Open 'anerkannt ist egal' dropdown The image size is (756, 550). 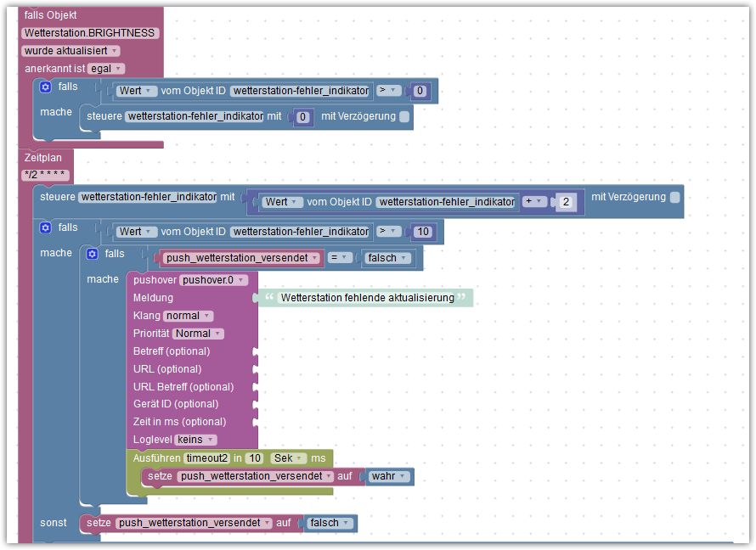[106, 69]
